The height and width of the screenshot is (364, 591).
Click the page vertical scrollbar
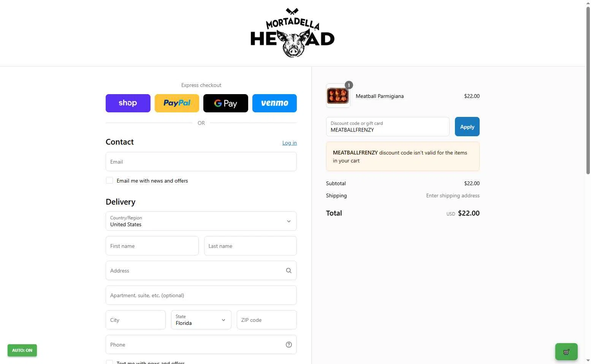pyautogui.click(x=588, y=91)
